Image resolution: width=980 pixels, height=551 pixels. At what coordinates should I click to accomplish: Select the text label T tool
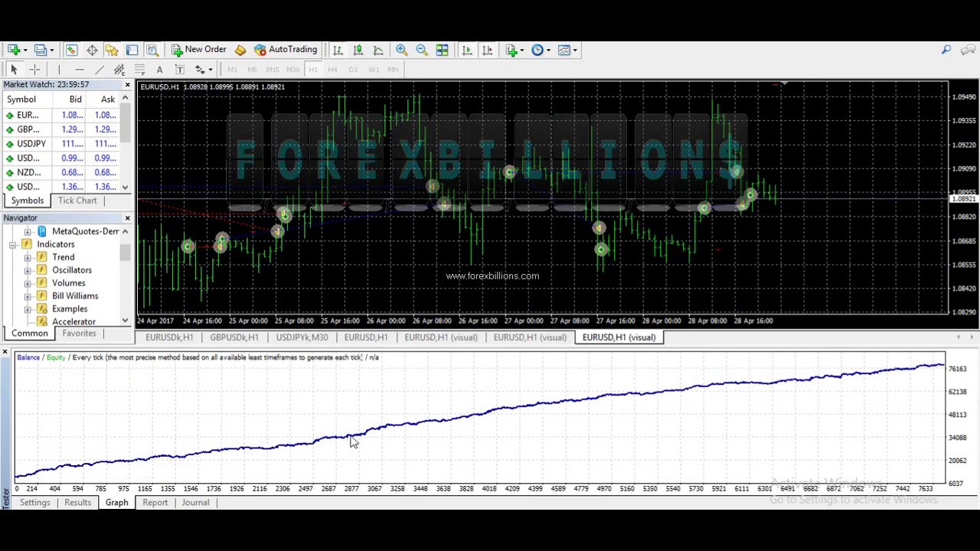[179, 70]
